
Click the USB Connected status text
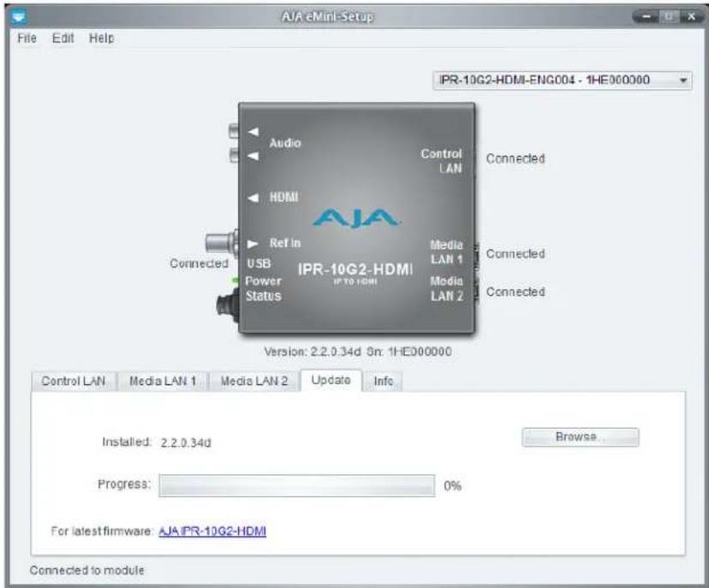click(x=199, y=264)
